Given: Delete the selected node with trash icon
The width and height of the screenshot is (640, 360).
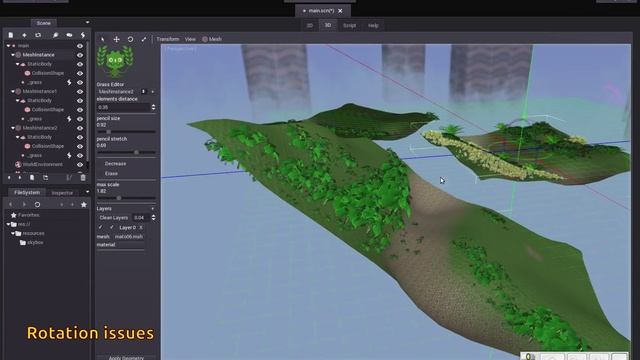Looking at the screenshot, I should 83,178.
